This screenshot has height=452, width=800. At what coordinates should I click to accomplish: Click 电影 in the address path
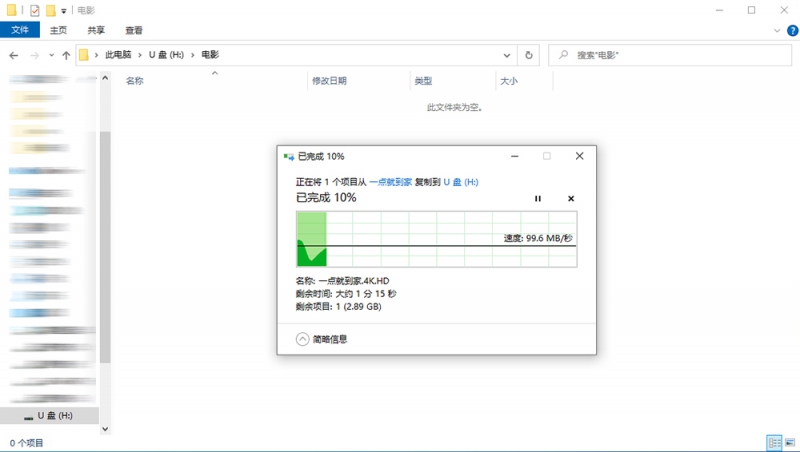tap(210, 55)
